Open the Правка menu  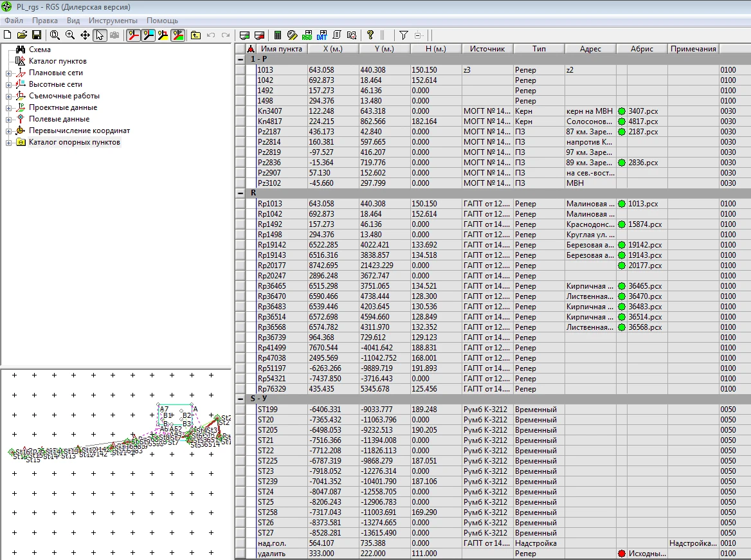[x=45, y=21]
